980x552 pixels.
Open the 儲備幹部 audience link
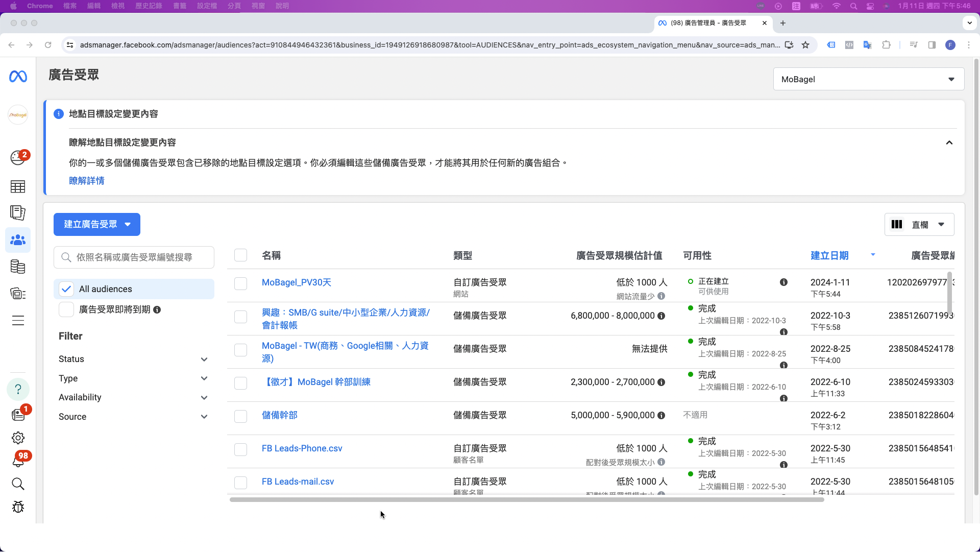coord(280,416)
